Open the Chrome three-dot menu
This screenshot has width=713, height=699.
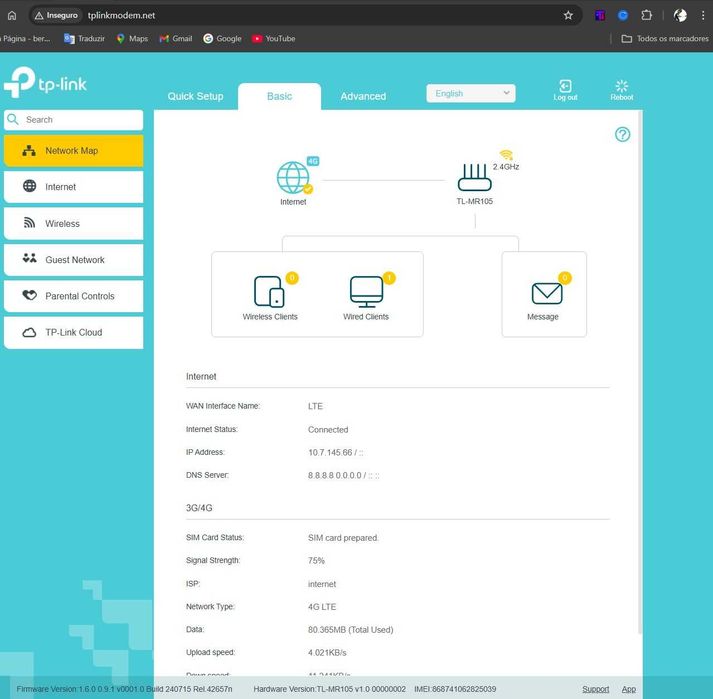tap(703, 15)
